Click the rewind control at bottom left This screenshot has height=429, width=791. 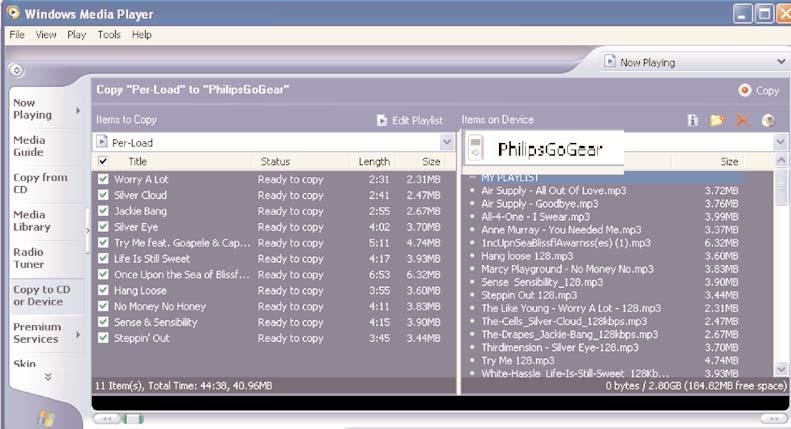[x=106, y=419]
